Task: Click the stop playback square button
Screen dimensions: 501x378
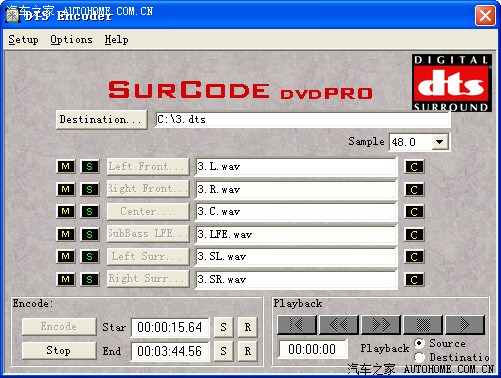Action: [x=423, y=324]
